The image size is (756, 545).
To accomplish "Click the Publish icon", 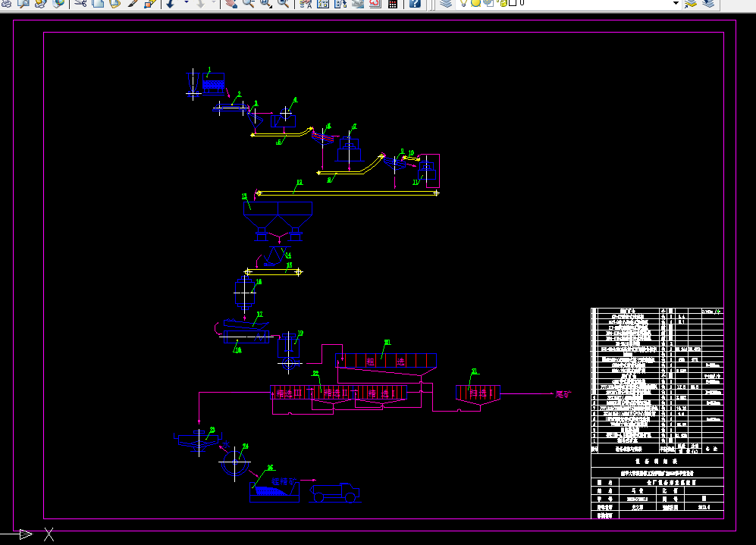I will (40, 3).
